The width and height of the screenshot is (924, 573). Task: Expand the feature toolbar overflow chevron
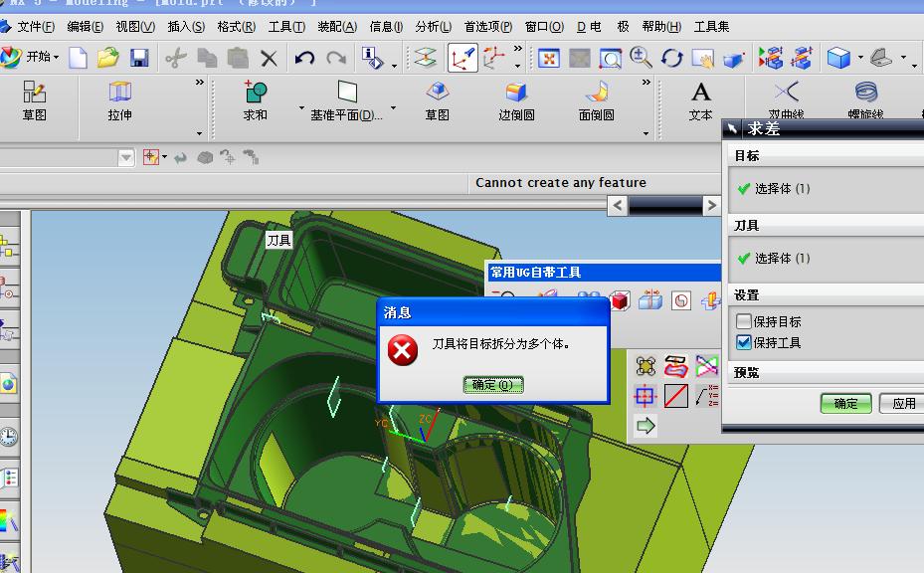(647, 83)
